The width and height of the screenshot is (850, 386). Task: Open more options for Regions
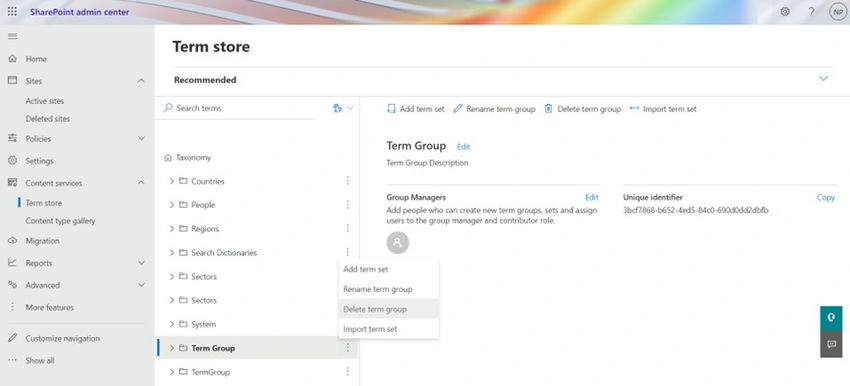[x=347, y=228]
